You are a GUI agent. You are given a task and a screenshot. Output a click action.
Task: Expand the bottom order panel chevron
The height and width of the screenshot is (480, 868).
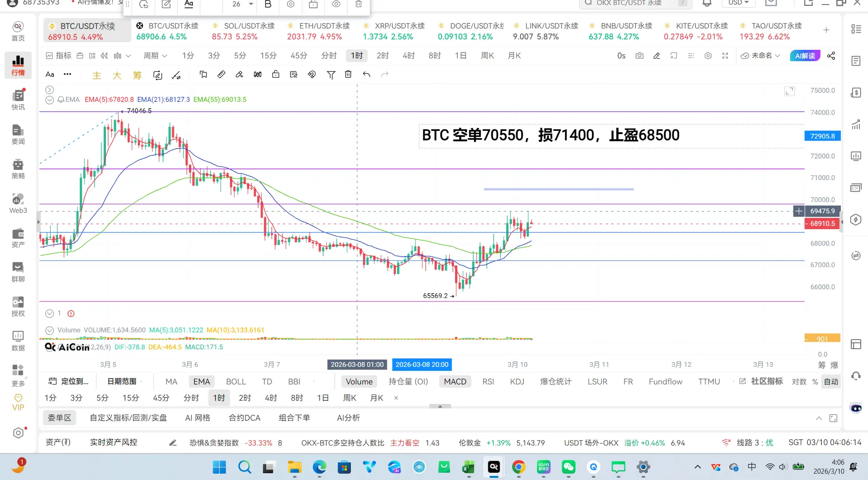(819, 418)
